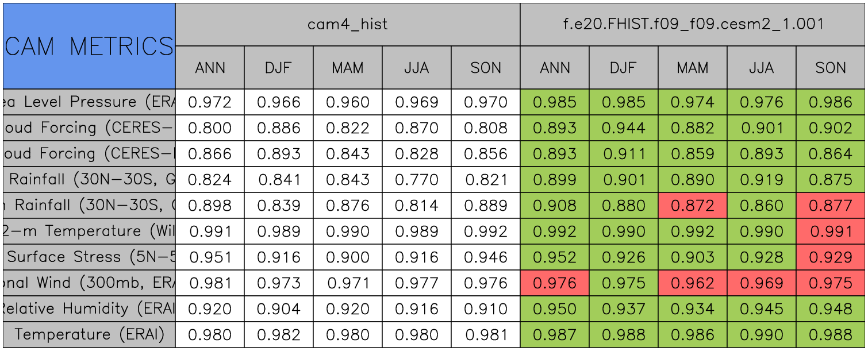Screen dimensions: 868x351
Task: Click the red 0.976 cell
Action: [x=555, y=283]
